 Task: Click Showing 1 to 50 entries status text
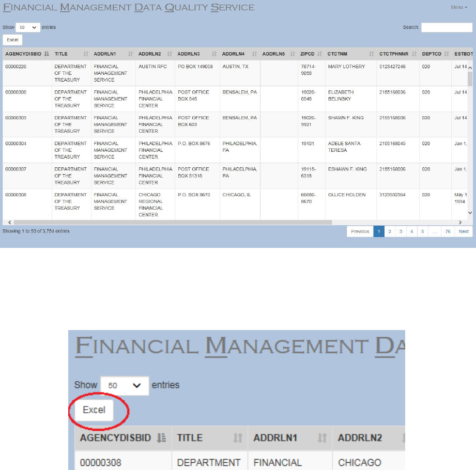click(x=36, y=231)
